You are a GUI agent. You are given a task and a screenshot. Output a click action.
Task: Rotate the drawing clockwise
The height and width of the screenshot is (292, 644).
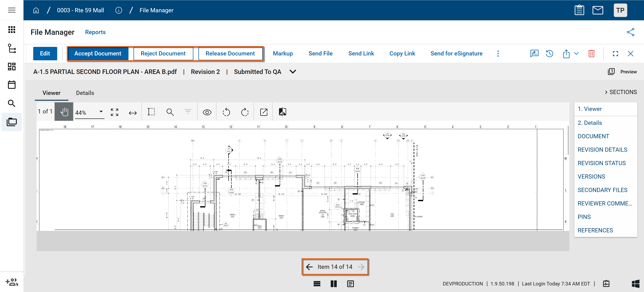[245, 112]
